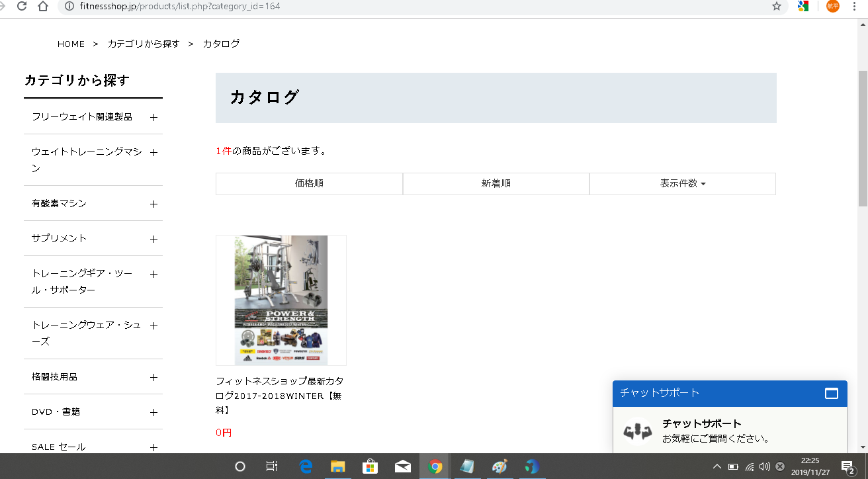Click the 1件の商品がございます text
Viewport: 868px width, 479px height.
[x=271, y=151]
